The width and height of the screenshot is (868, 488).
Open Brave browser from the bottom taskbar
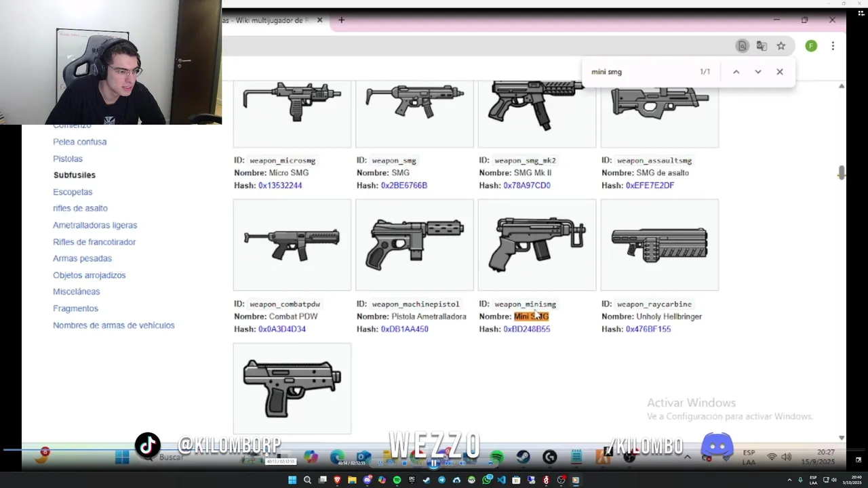337,480
